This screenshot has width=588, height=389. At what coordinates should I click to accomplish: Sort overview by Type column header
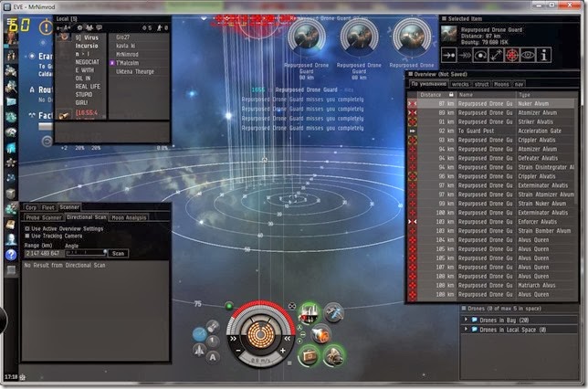546,95
